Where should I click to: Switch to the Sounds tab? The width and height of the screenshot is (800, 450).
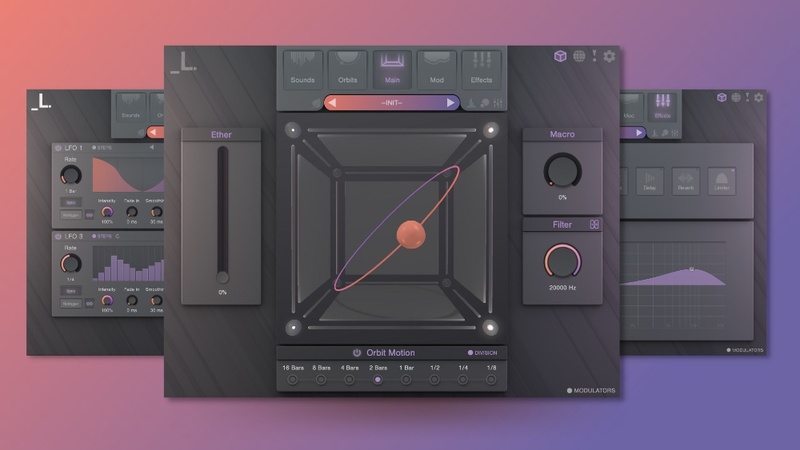pos(303,69)
